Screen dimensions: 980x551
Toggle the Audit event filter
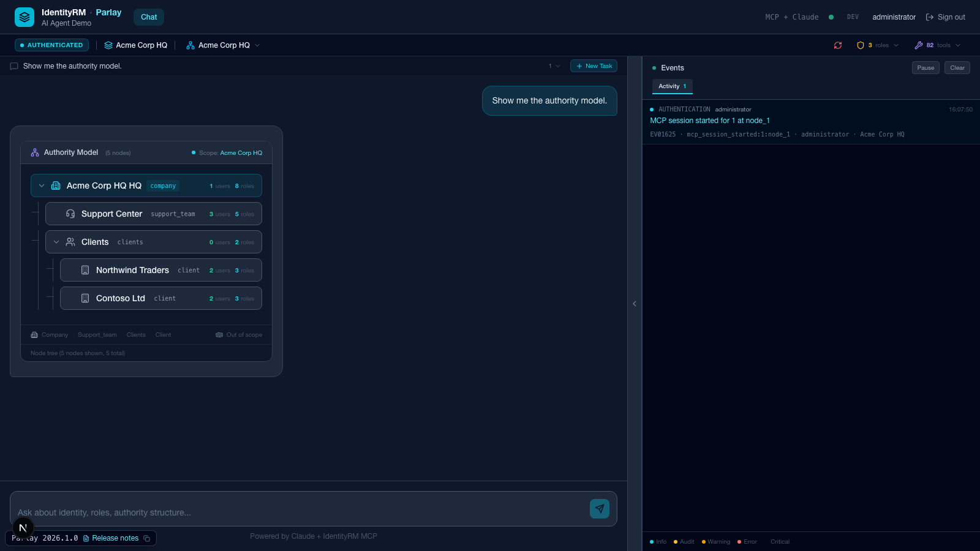pos(684,542)
